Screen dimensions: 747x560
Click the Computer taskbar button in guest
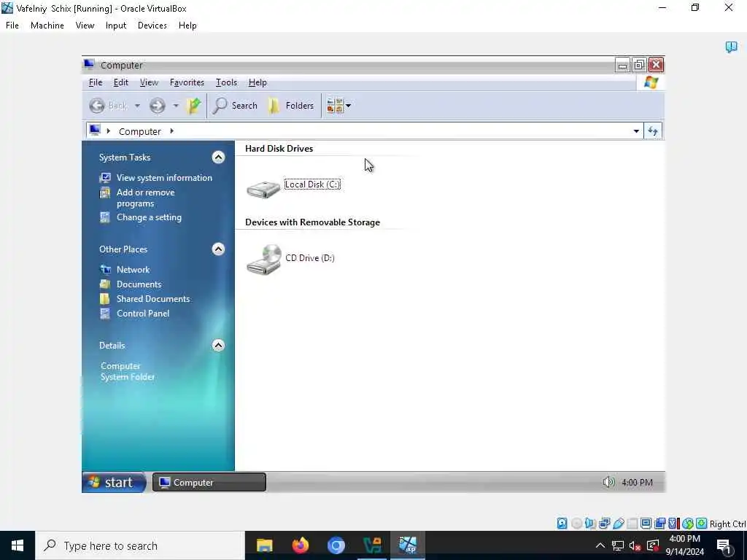pos(209,483)
